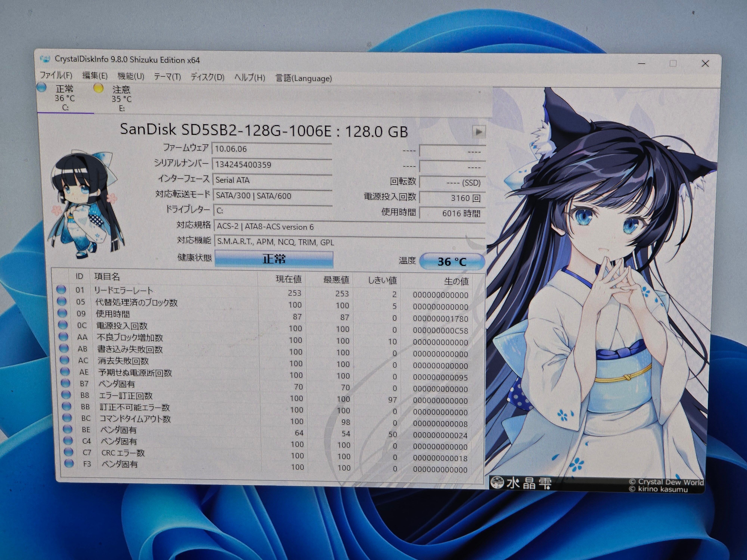This screenshot has height=560, width=747.
Task: Click the CrystalDiskInfo title bar app icon
Action: [45, 59]
